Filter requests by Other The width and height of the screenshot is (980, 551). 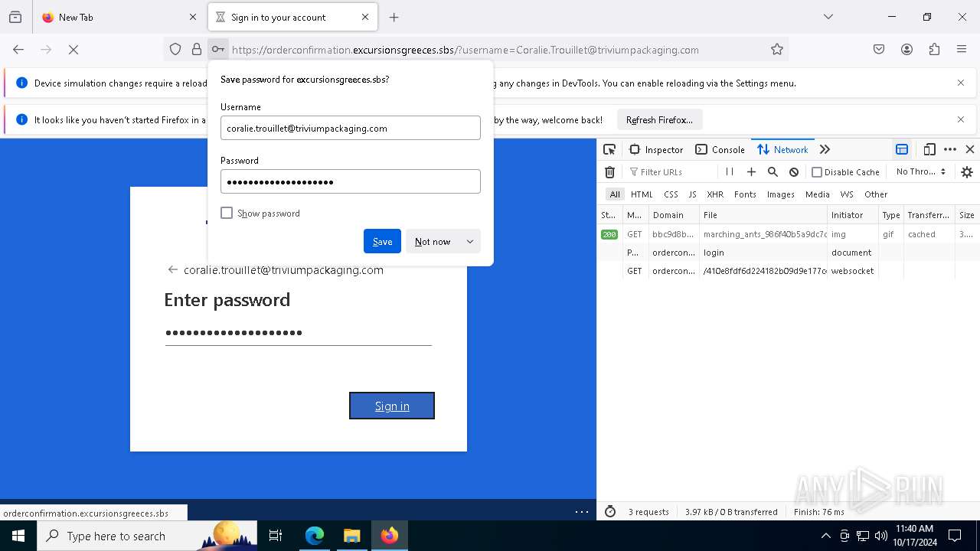[876, 194]
